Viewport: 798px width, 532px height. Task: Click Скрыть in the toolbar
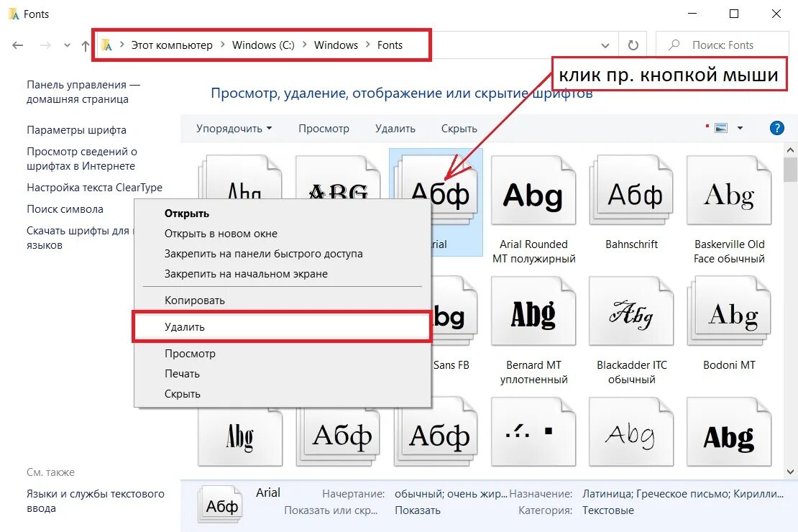click(459, 128)
